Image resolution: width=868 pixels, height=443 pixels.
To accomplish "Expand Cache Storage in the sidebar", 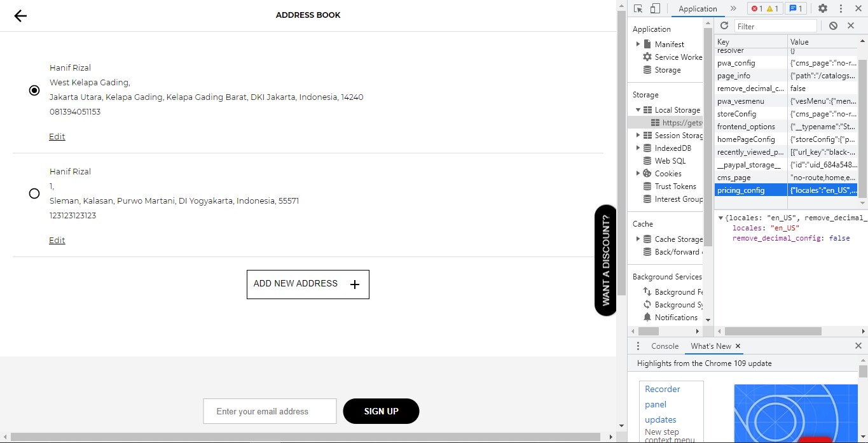I will (x=638, y=239).
